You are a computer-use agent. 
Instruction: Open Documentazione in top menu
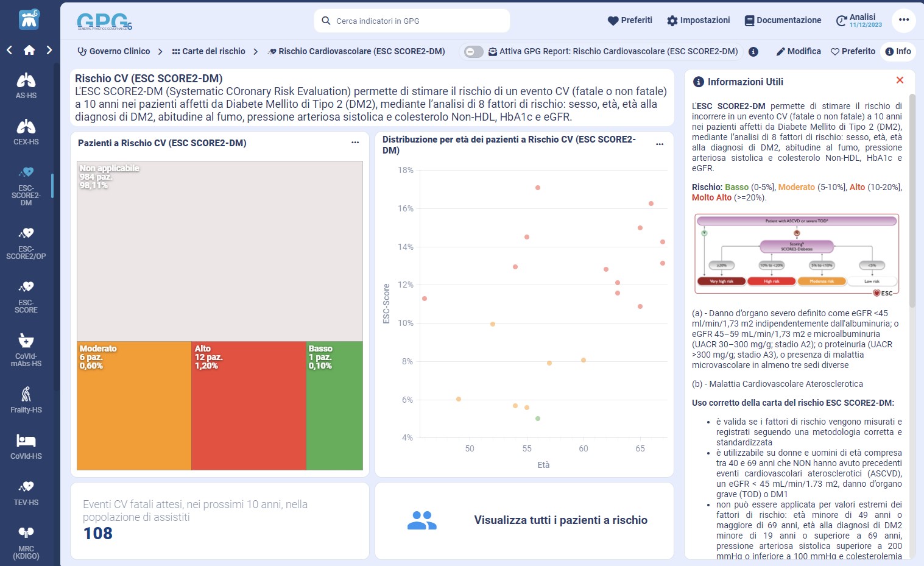pos(783,20)
